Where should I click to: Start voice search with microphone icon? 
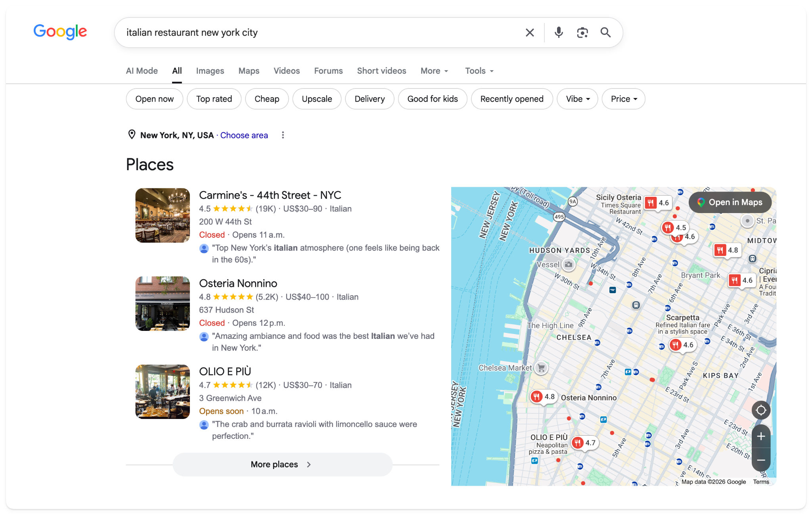point(559,33)
